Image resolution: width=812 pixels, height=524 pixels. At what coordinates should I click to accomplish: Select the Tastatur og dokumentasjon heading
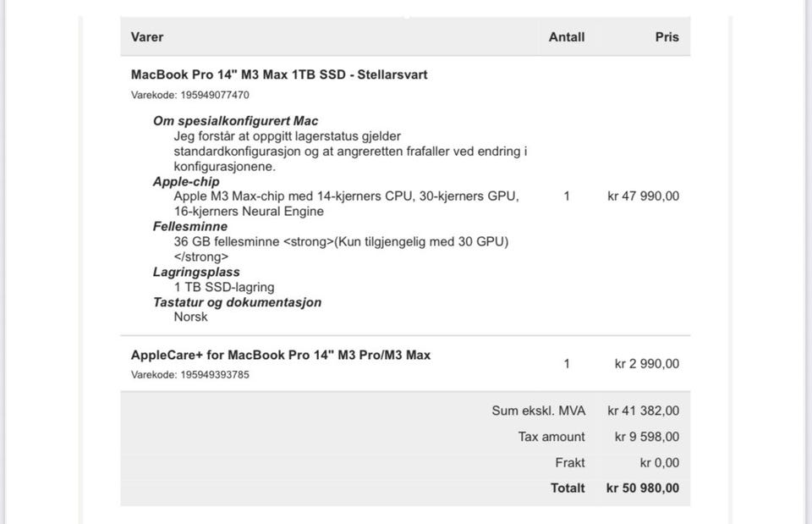pos(237,302)
